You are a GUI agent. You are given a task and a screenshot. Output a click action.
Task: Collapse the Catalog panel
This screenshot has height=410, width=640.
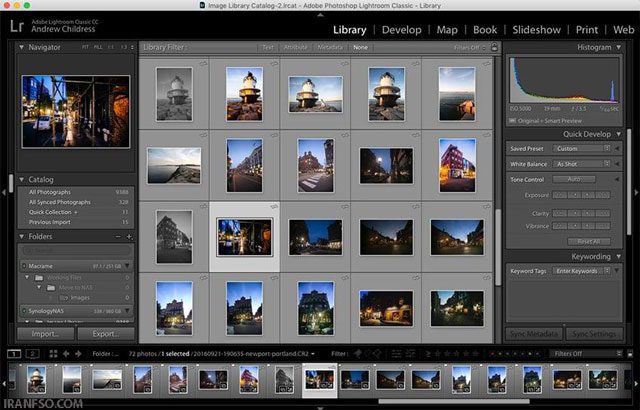point(21,180)
